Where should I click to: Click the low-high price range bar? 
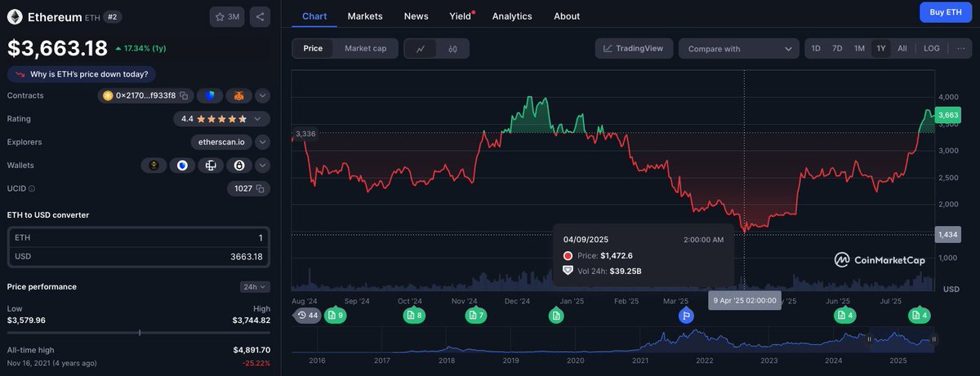139,333
